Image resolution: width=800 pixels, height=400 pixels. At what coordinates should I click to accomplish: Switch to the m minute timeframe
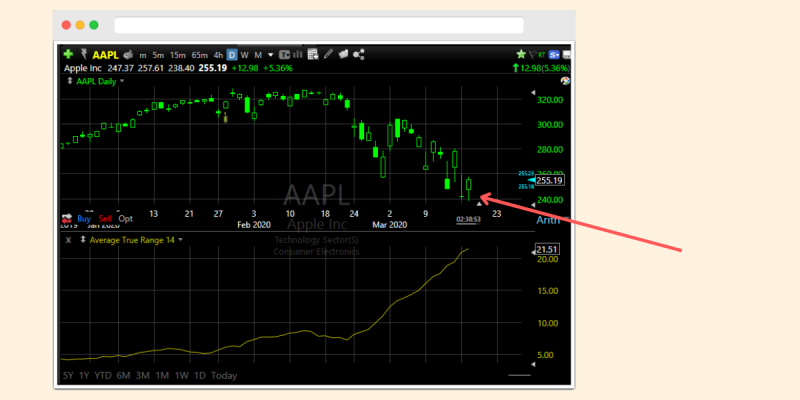coord(143,55)
